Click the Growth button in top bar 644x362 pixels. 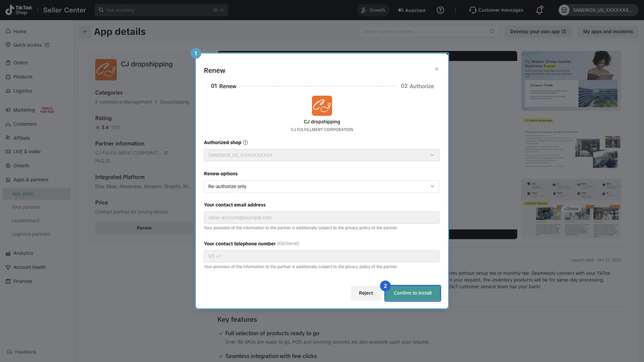(373, 10)
